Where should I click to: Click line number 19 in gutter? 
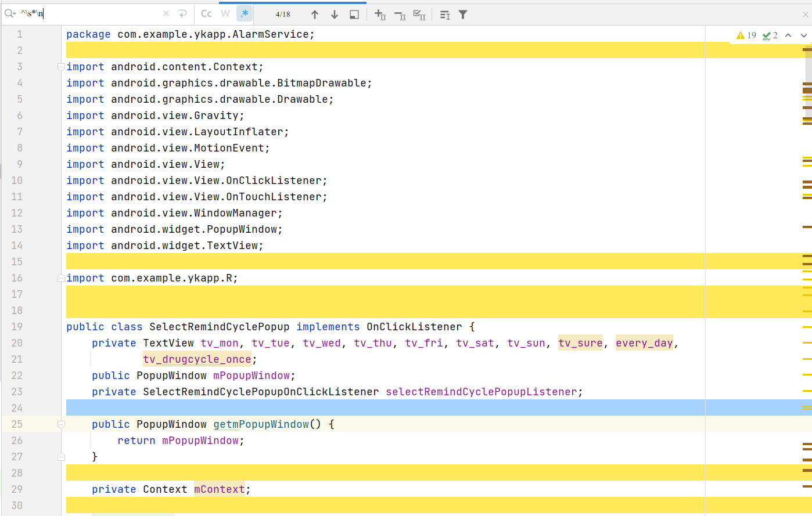coord(17,327)
